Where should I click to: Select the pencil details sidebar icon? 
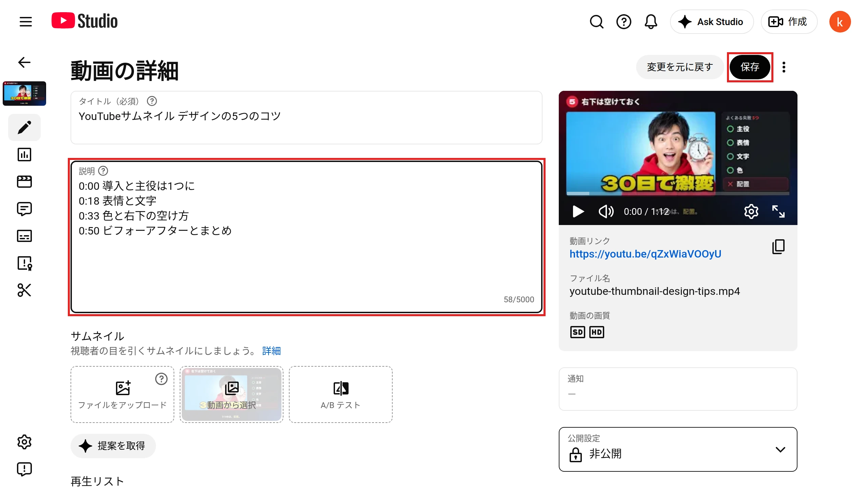24,127
